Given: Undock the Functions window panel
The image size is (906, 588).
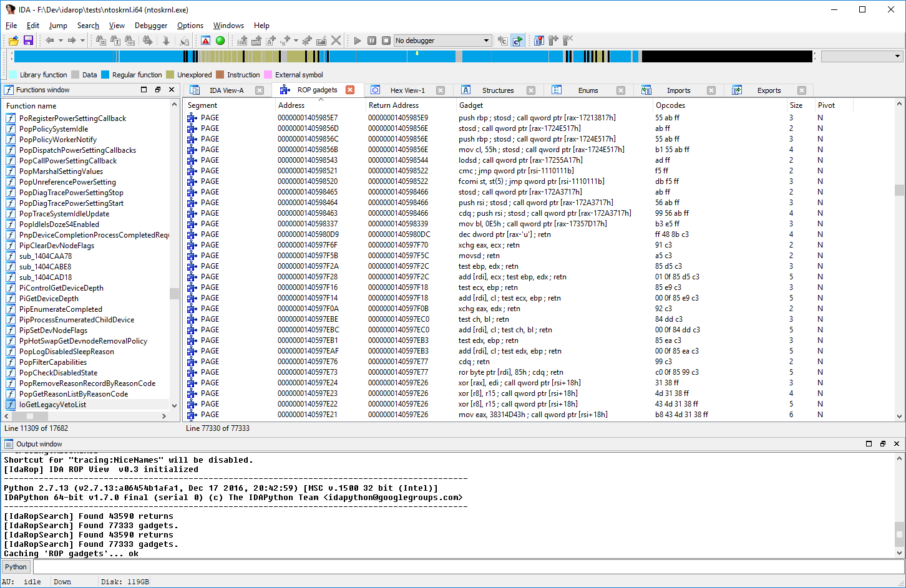Looking at the screenshot, I should click(x=157, y=90).
